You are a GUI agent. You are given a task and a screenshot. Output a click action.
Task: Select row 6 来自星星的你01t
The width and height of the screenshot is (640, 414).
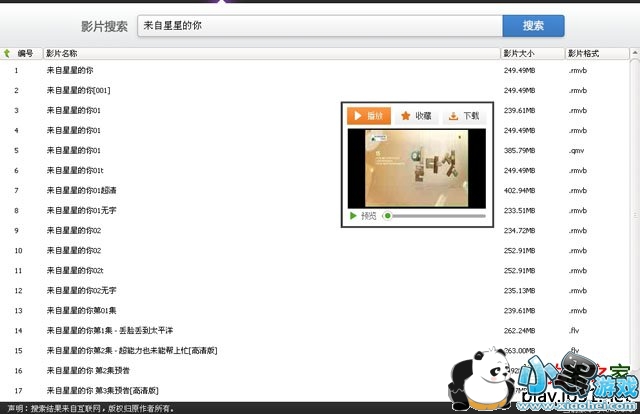[314, 170]
